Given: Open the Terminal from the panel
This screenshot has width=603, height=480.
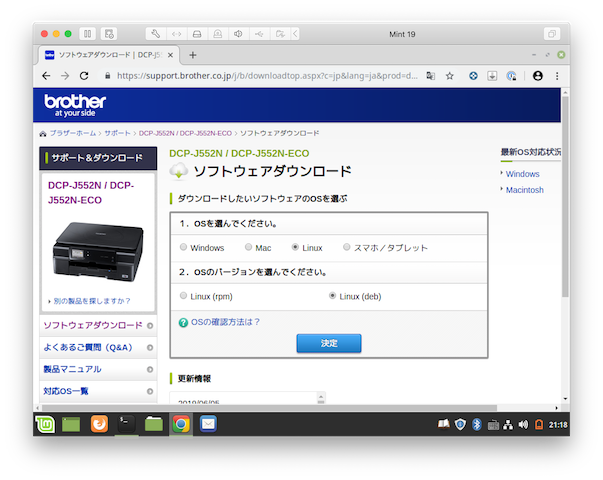Looking at the screenshot, I should [126, 424].
